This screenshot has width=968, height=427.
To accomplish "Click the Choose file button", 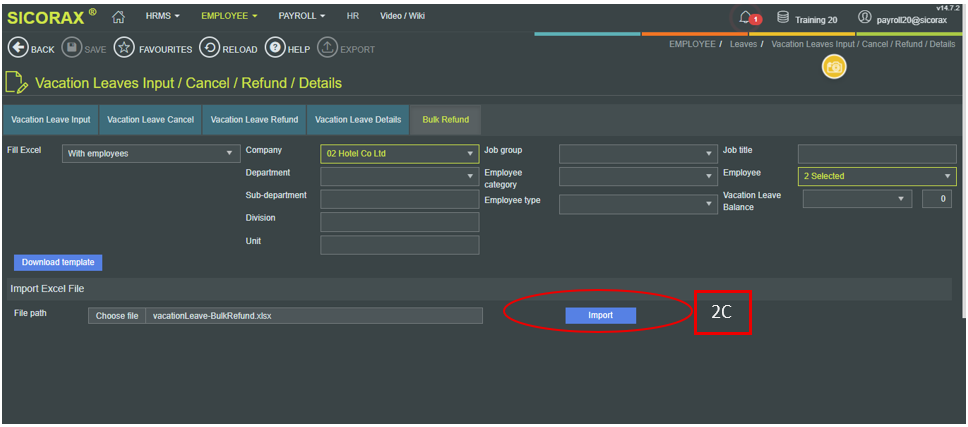I will [x=117, y=315].
